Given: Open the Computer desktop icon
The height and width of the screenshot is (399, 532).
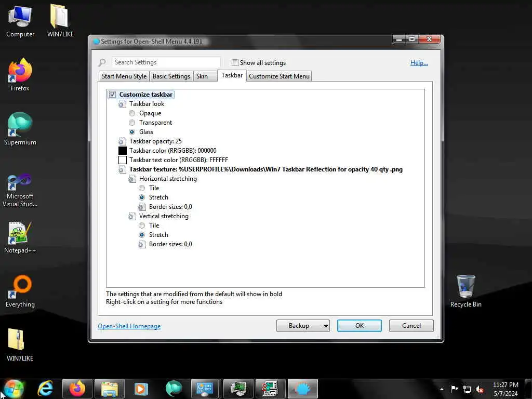Looking at the screenshot, I should [x=20, y=21].
